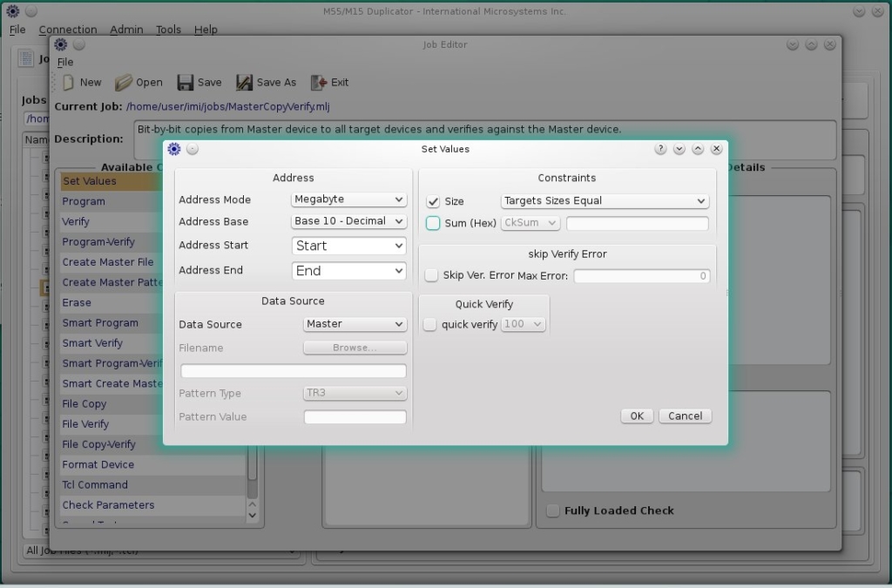Screen dimensions: 892x588
Task: Select Smart Program command
Action: click(112, 323)
